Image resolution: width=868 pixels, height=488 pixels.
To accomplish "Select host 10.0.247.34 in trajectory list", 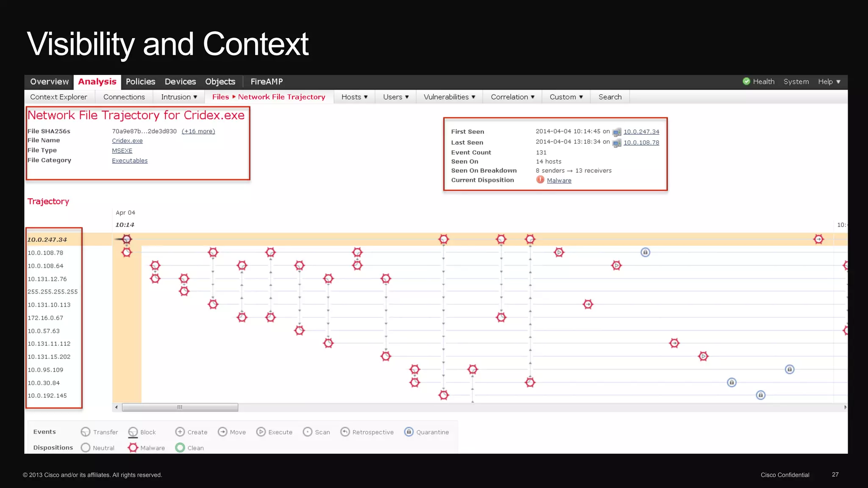I will (47, 240).
